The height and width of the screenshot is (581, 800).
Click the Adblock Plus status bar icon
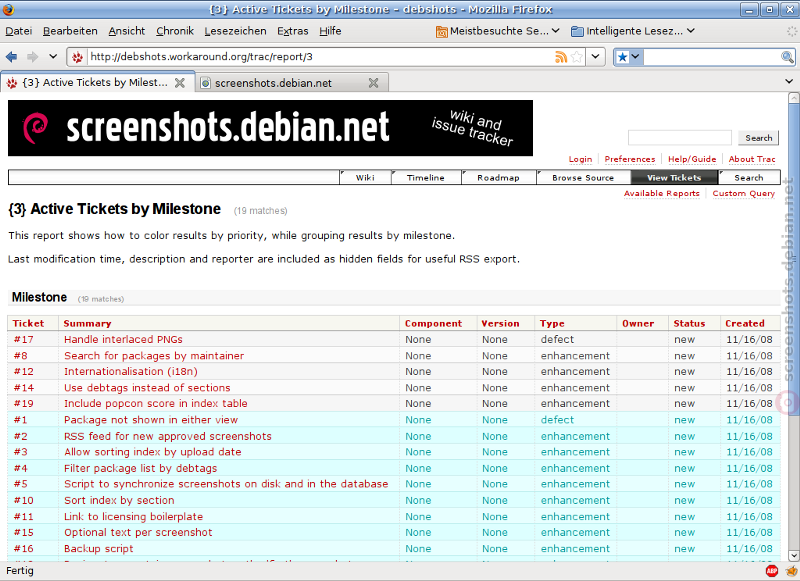coord(771,571)
